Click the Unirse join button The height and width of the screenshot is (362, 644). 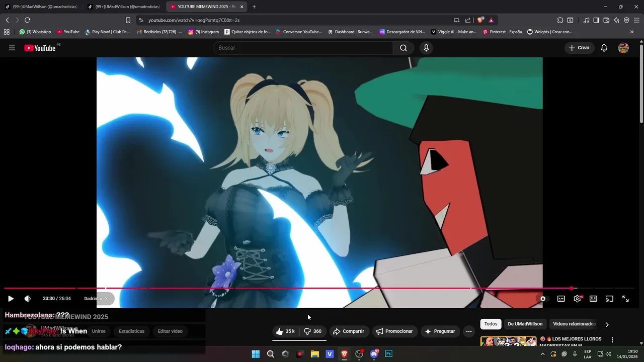click(99, 331)
